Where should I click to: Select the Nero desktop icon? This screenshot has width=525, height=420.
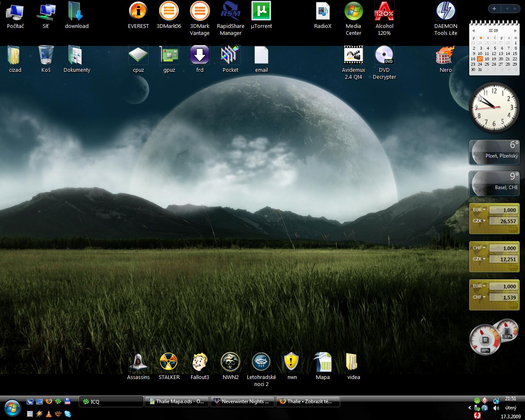tap(445, 56)
